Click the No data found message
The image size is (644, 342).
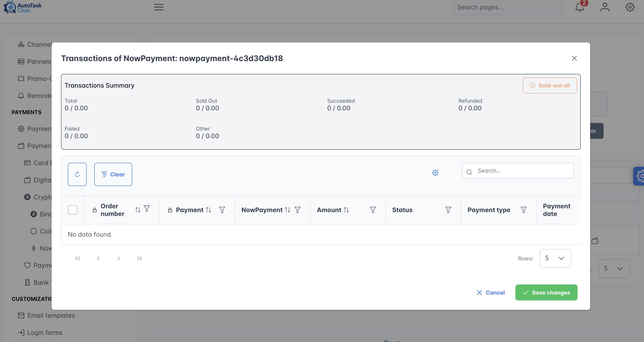pos(90,234)
